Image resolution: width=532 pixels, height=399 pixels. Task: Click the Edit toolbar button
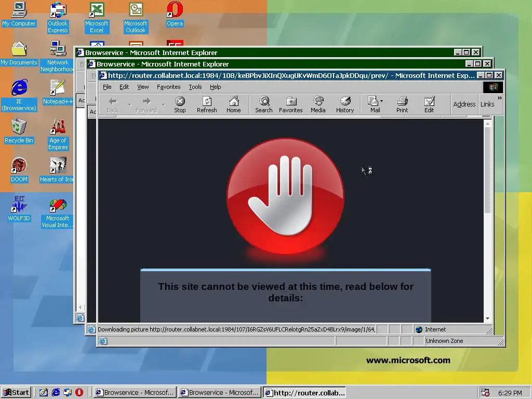tap(429, 104)
